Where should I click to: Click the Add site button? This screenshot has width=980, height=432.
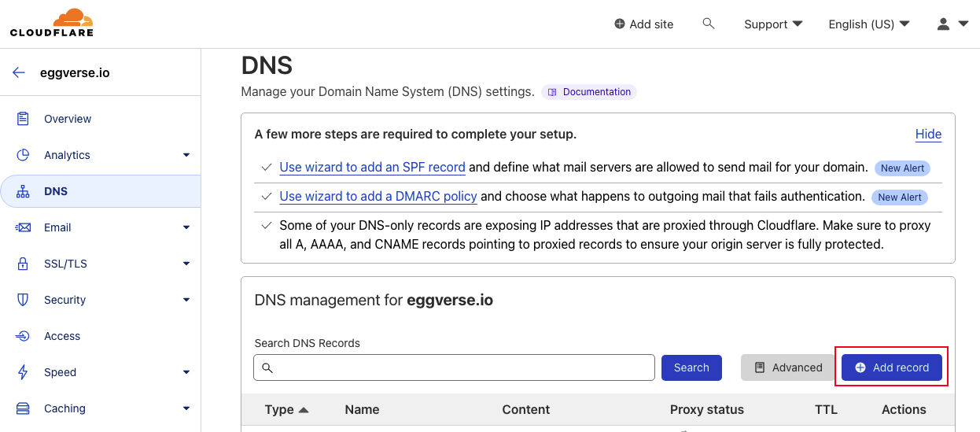click(x=644, y=24)
